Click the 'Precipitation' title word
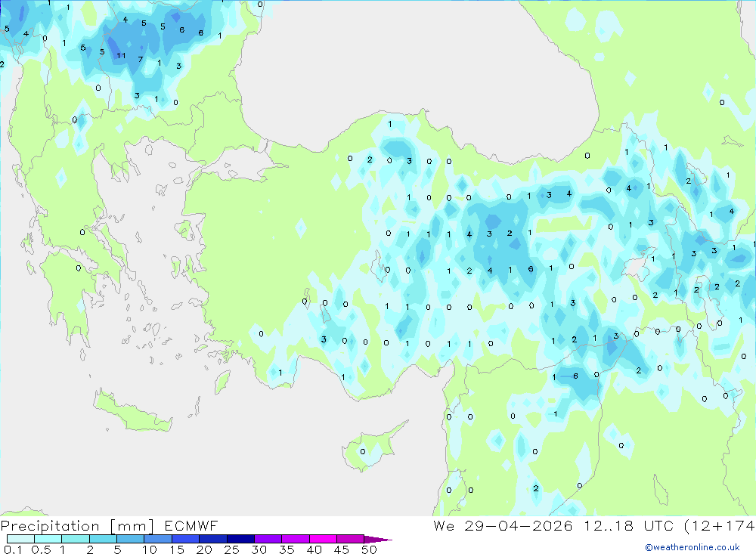This screenshot has width=756, height=554. click(50, 526)
